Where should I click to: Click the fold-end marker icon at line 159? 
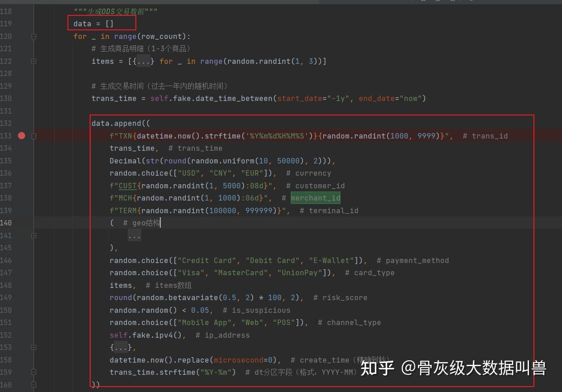(x=33, y=372)
